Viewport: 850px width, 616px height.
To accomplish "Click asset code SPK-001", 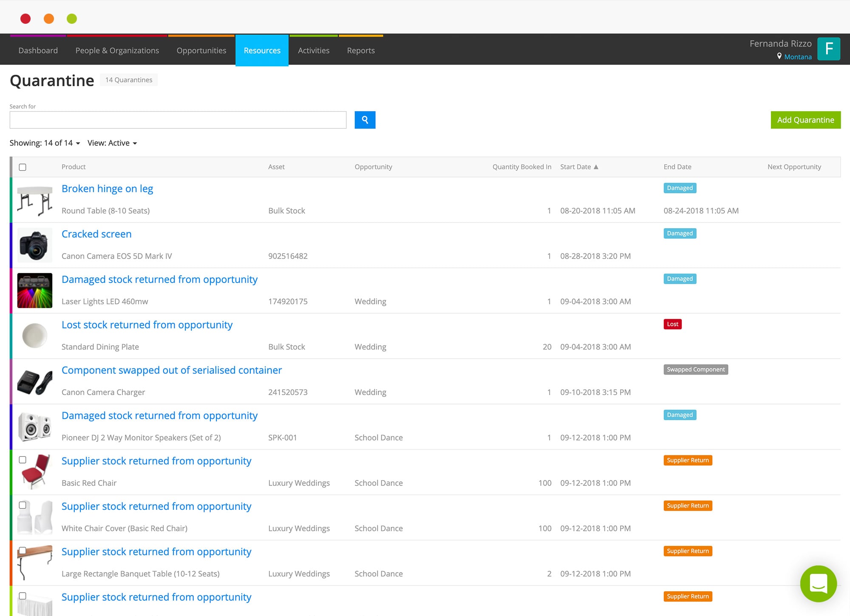I will tap(283, 438).
